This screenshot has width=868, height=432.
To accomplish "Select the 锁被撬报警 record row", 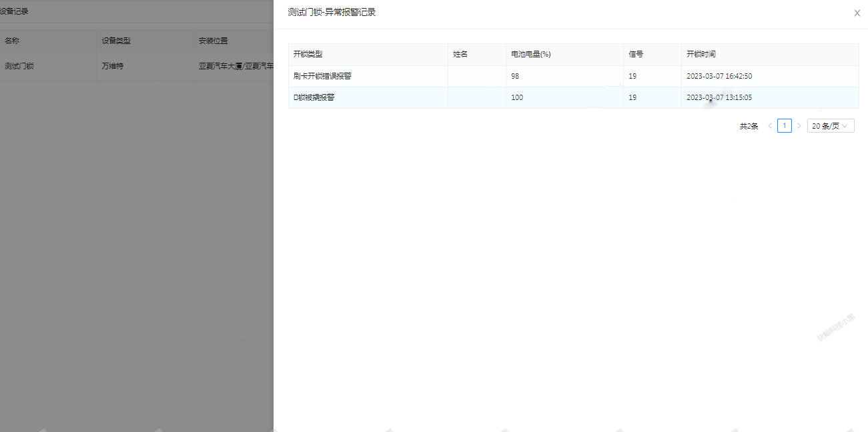I will click(x=314, y=97).
